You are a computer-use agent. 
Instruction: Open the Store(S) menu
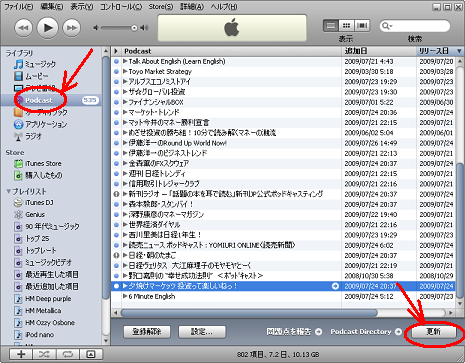pos(161,6)
